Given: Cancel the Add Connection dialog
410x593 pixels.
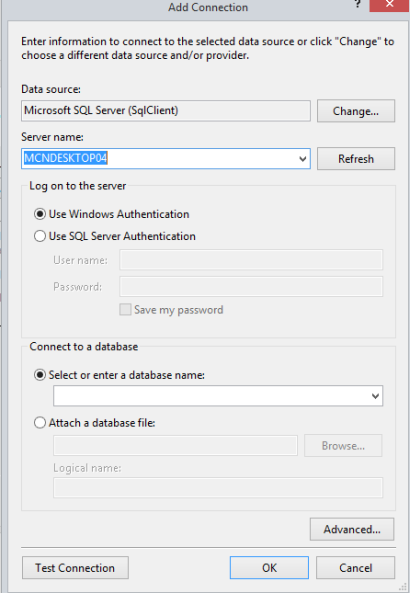Looking at the screenshot, I should pos(356,568).
